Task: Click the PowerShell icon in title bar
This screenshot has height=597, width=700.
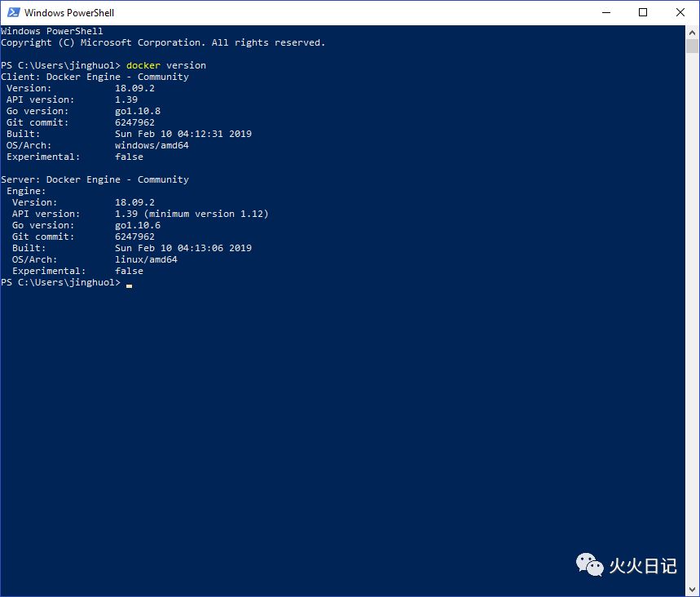Action: (13, 12)
